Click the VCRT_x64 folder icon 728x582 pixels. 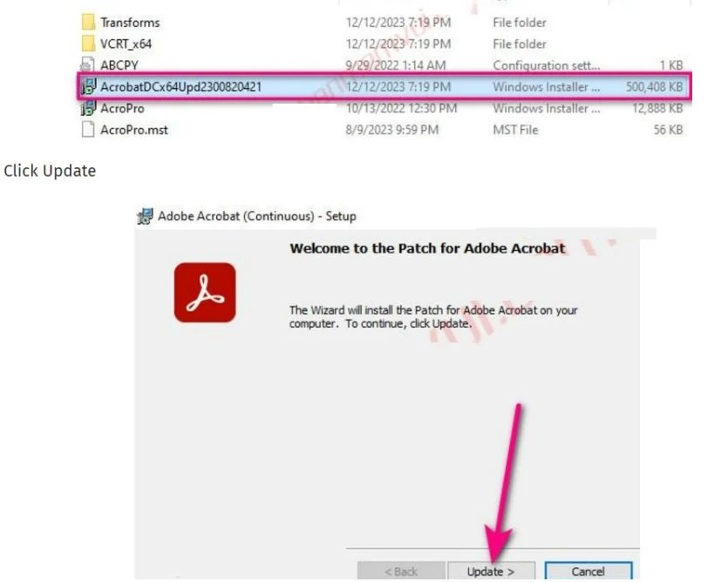click(88, 44)
